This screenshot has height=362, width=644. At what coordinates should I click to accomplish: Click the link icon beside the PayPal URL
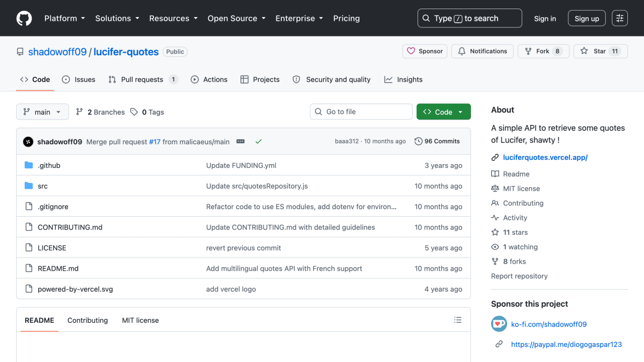pyautogui.click(x=499, y=344)
